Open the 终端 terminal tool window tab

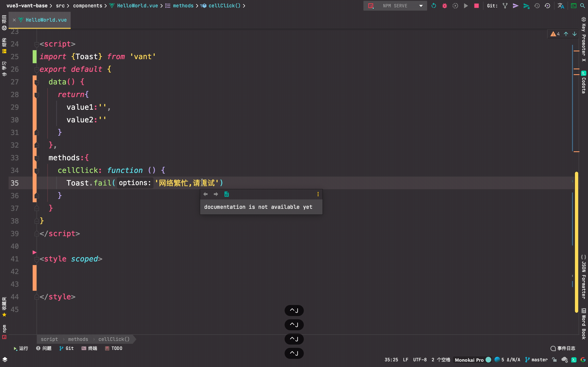click(89, 348)
